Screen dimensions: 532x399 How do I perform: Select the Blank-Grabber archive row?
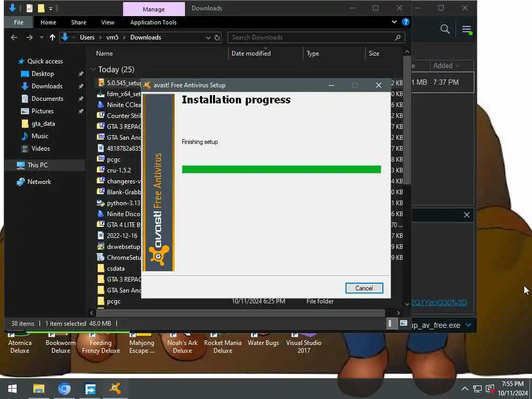pos(119,192)
